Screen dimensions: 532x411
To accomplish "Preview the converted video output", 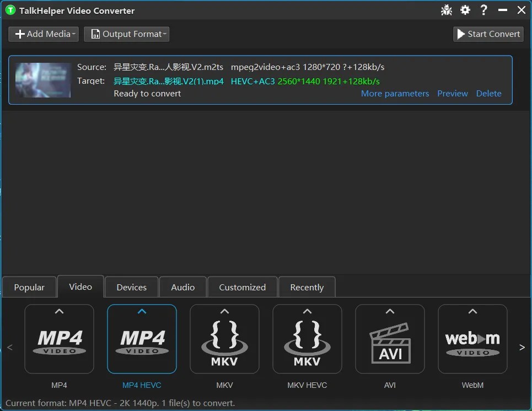I will tap(453, 93).
